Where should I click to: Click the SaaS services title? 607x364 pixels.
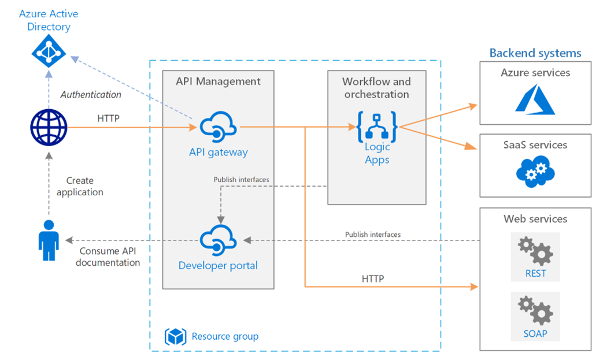pyautogui.click(x=535, y=145)
